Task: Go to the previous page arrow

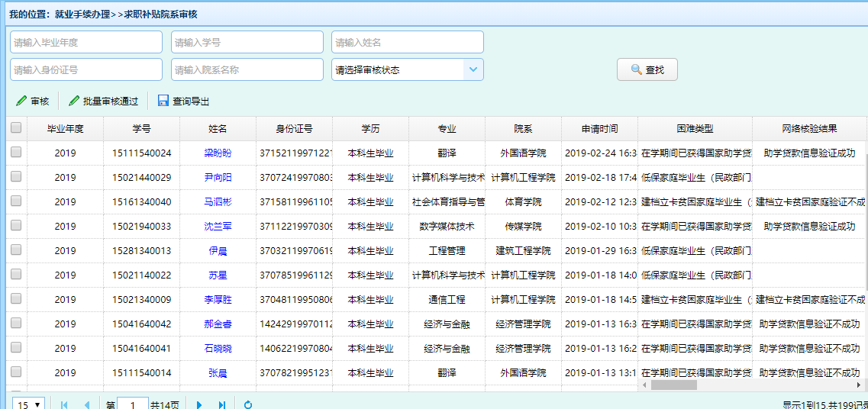Action: coord(86,404)
